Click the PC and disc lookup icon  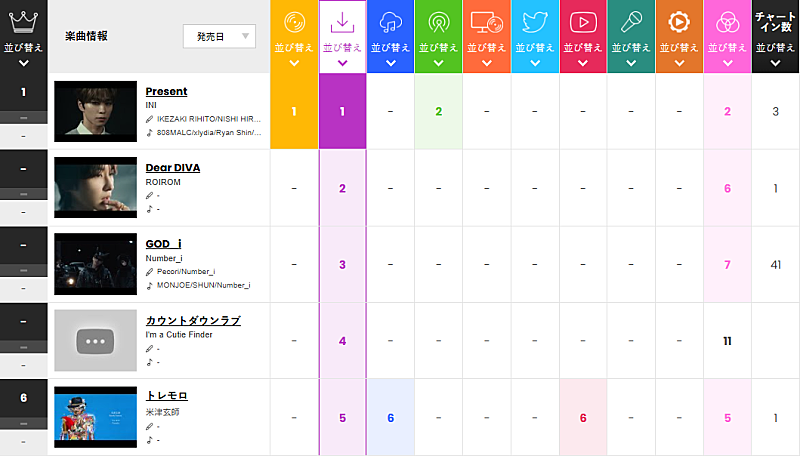486,22
